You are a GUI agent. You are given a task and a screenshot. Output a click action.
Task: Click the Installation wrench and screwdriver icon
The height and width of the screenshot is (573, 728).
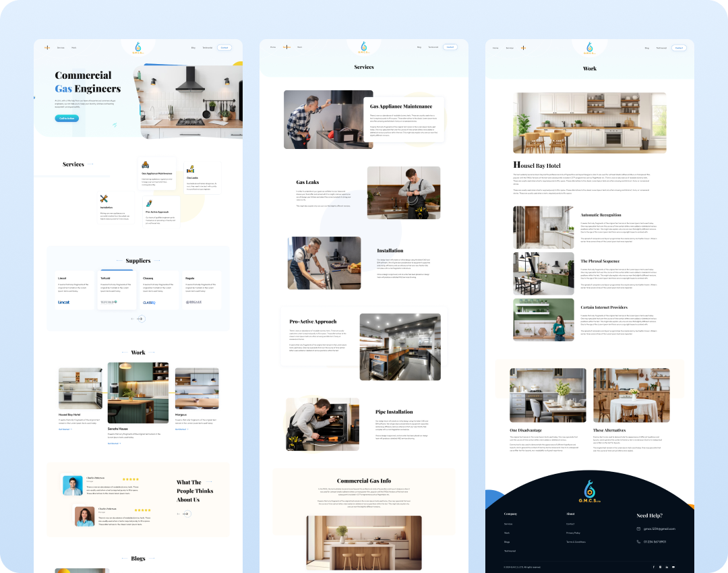click(x=104, y=199)
